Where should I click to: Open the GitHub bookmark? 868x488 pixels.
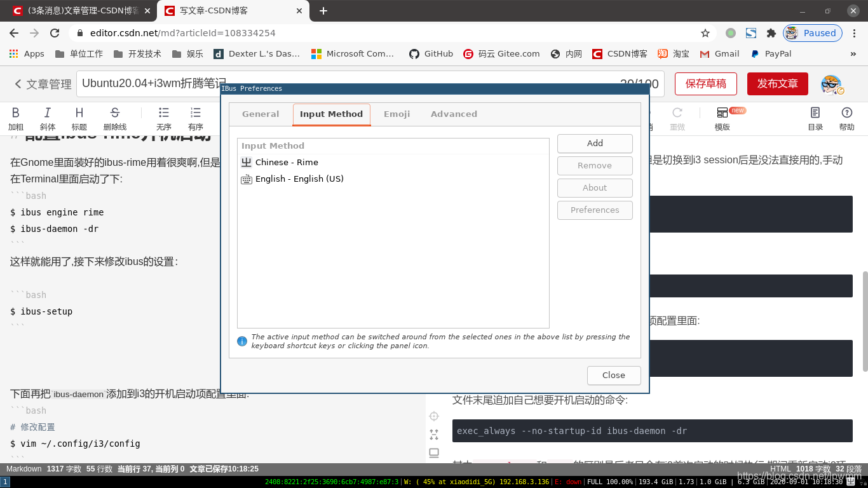431,54
